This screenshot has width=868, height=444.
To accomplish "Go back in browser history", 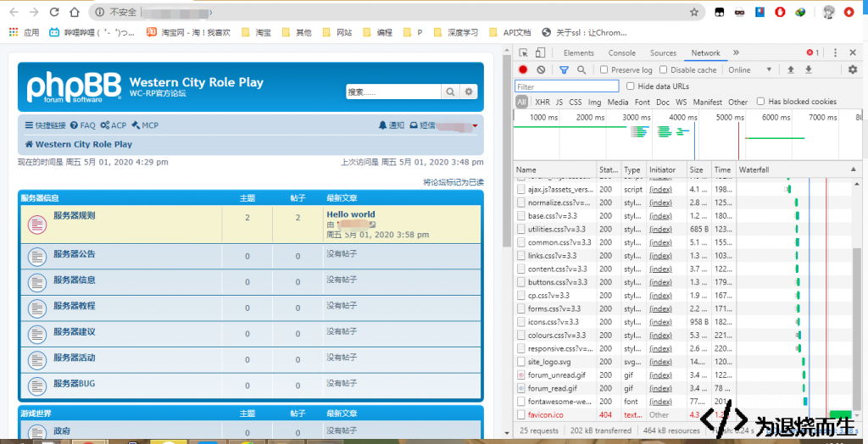I will 14,12.
